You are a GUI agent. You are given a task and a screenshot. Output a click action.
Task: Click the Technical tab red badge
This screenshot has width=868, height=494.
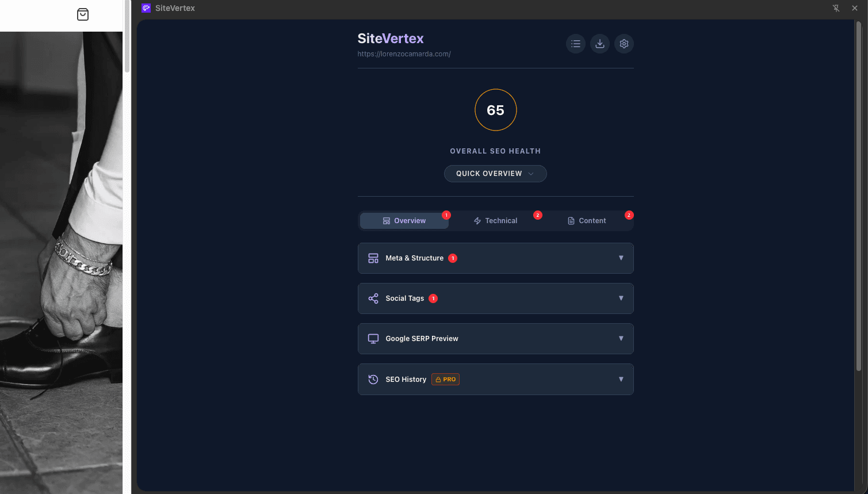(x=538, y=215)
